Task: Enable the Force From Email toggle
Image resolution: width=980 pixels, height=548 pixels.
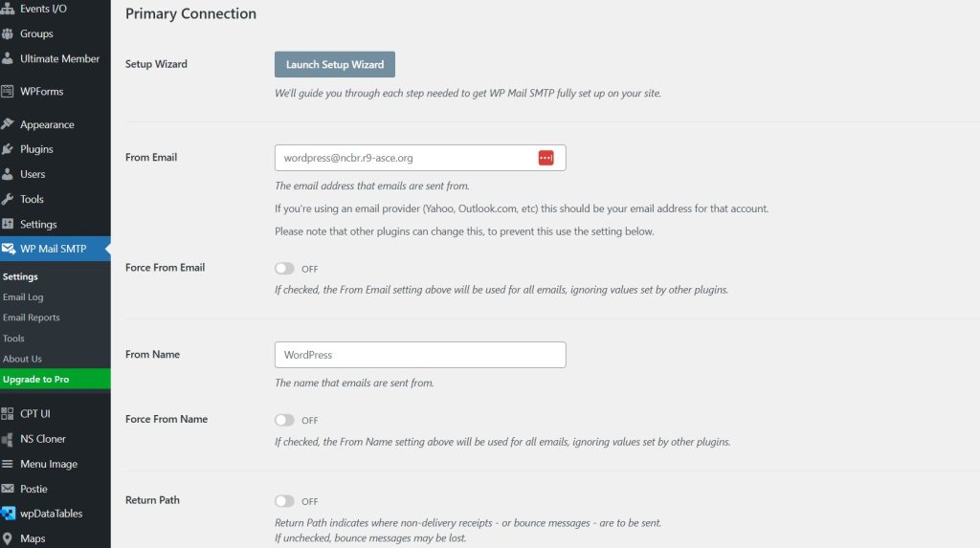Action: [x=284, y=269]
